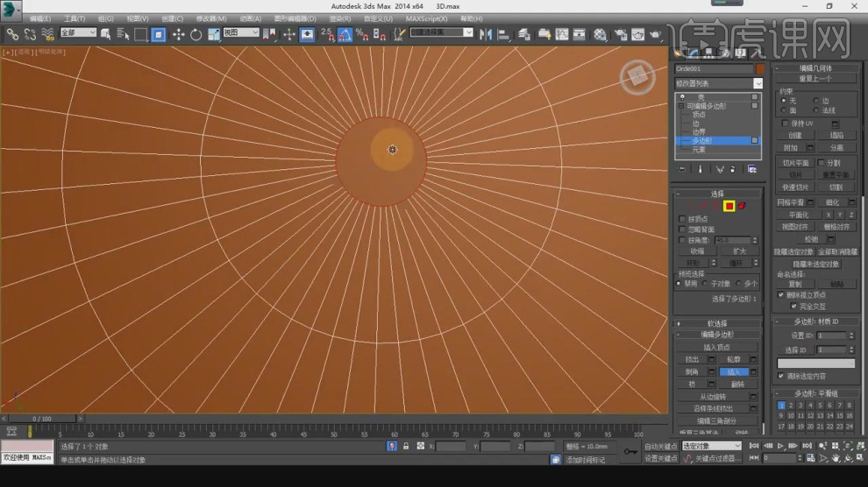The height and width of the screenshot is (487, 868).
Task: Activate the Select and Scale tool
Action: (214, 34)
